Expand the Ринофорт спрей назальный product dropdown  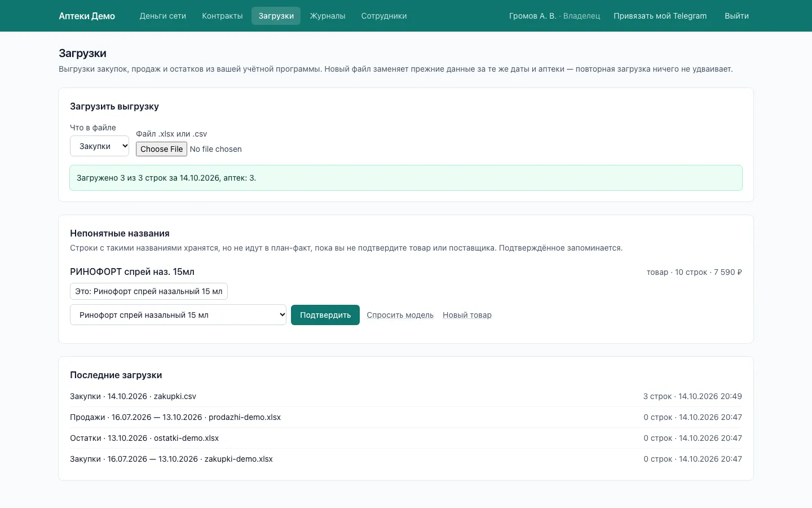[x=178, y=315]
